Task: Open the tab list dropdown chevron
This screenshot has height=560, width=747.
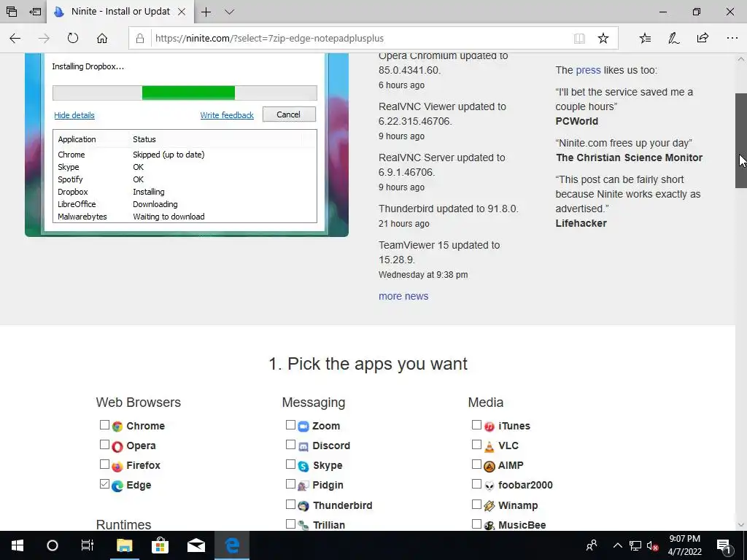Action: (229, 12)
